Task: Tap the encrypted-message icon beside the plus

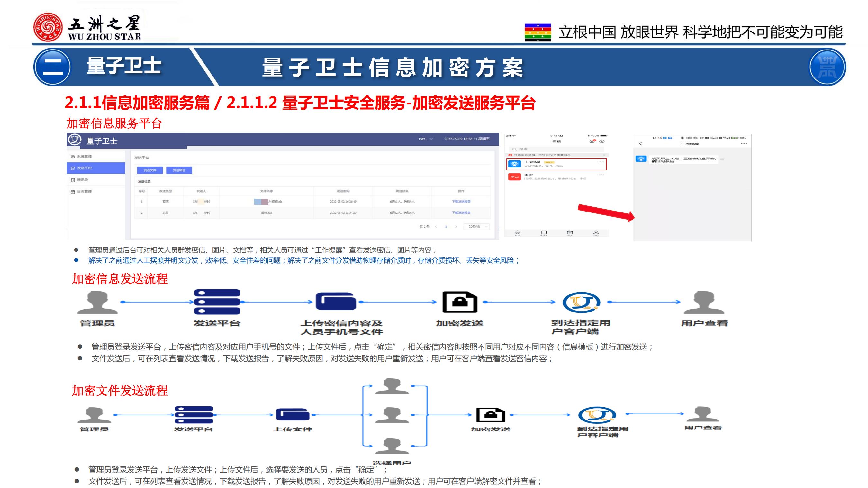Action: click(x=592, y=142)
